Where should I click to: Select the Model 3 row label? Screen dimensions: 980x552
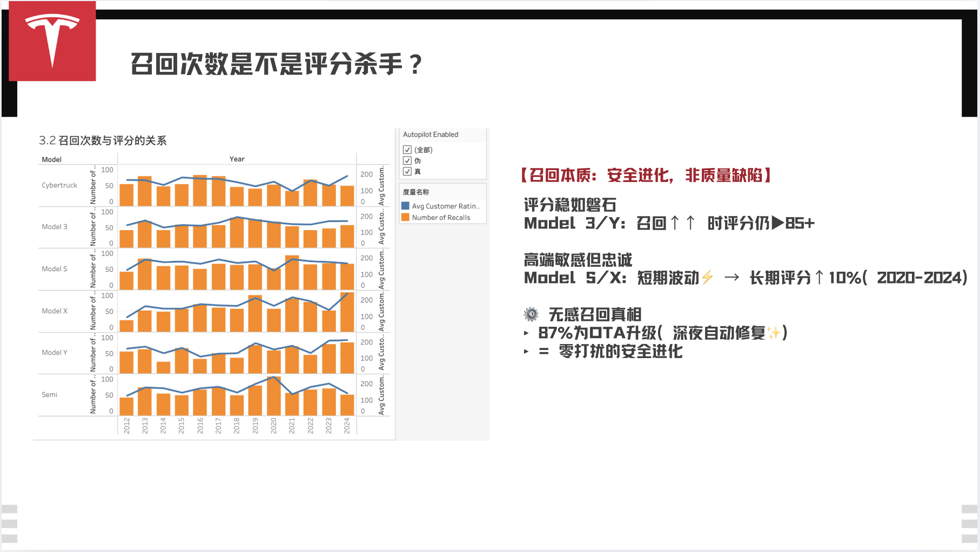[x=55, y=227]
